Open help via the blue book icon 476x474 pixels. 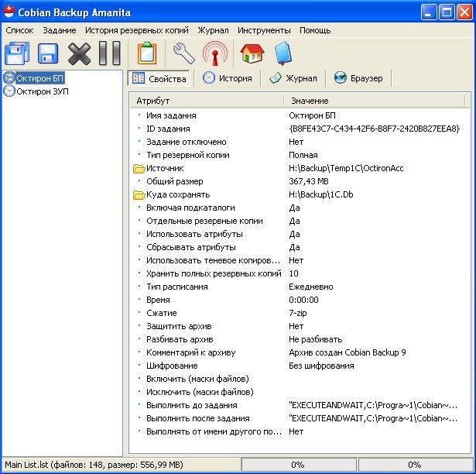point(283,53)
